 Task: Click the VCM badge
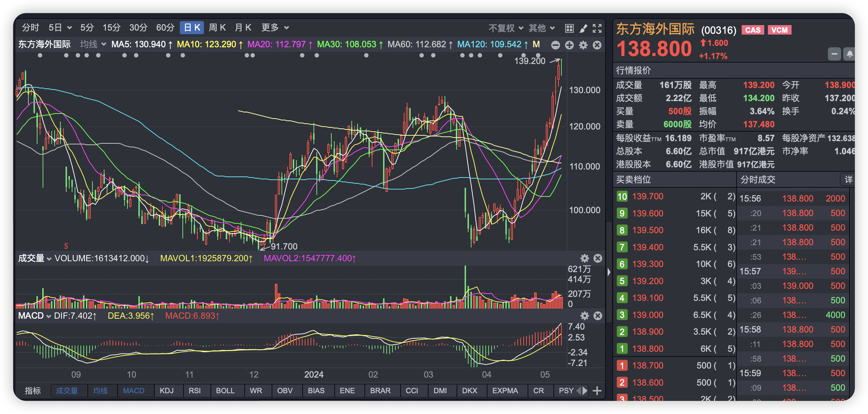coord(780,30)
